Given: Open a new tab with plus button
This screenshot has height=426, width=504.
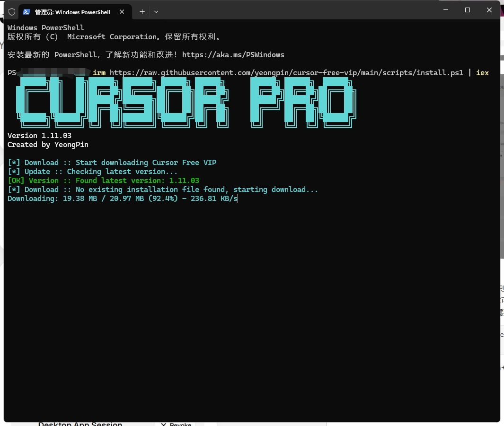Looking at the screenshot, I should coord(142,12).
